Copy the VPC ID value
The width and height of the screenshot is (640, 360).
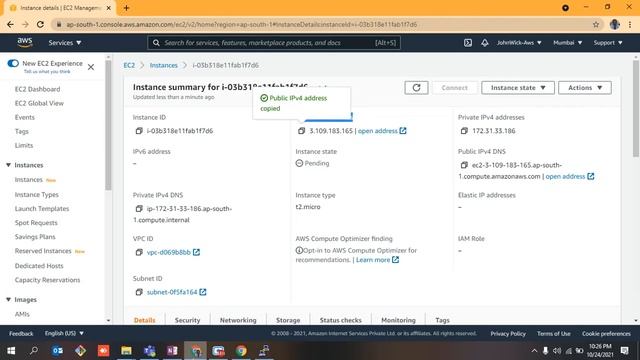tap(139, 252)
